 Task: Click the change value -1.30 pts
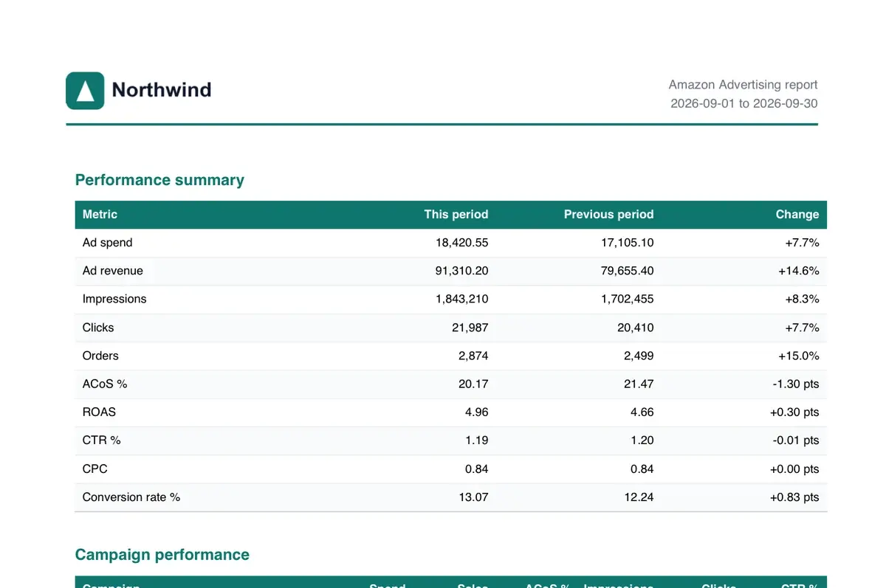click(794, 384)
